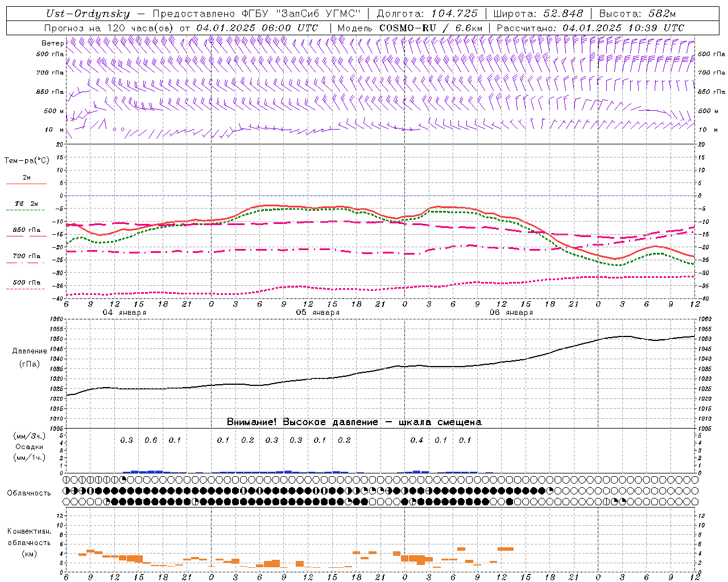Click the 'Конвективн.' label

(x=29, y=531)
